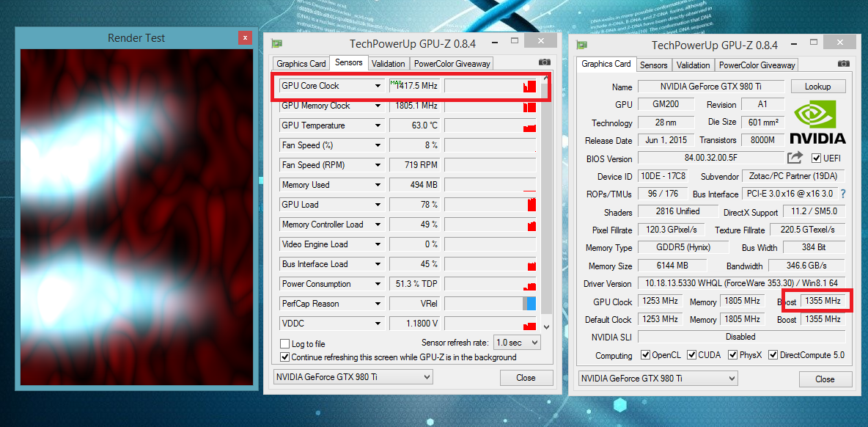
Task: Click the Bus Interface question mark icon
Action: (x=843, y=194)
